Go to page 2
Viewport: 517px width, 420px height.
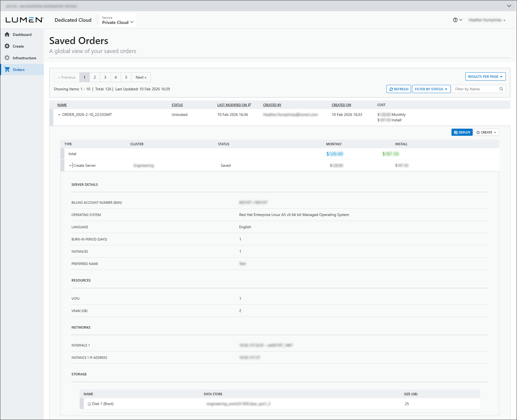[95, 78]
